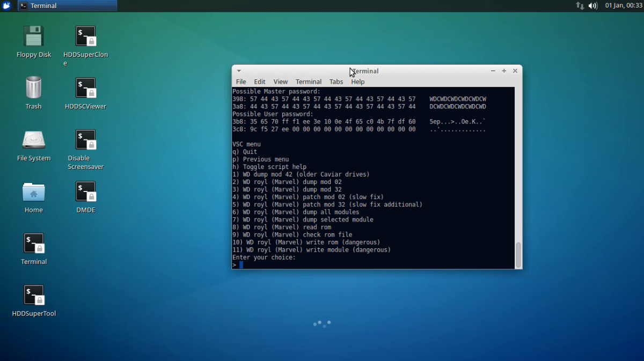Click the 'VSC menu' heading text

tap(246, 144)
